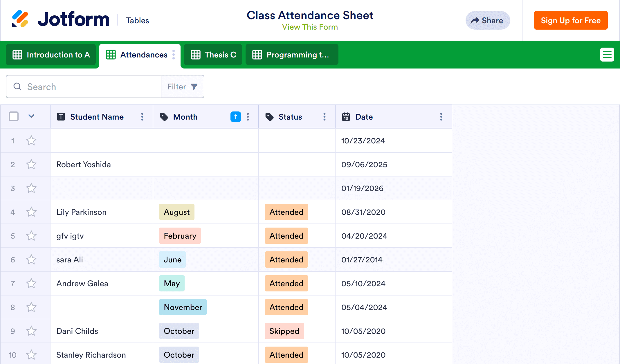620x364 pixels.
Task: Switch to the Thesis C tab
Action: click(213, 55)
